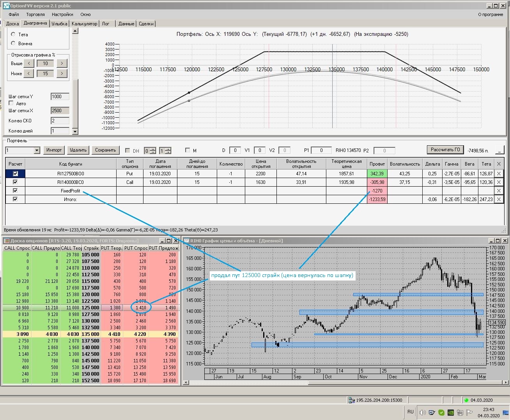Select the Тета radio button
Screen dimensions: 510x420
(x=13, y=34)
